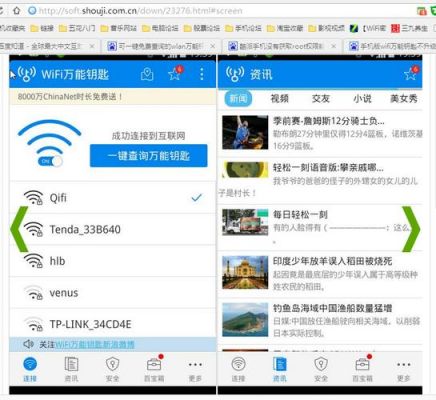This screenshot has height=400, width=436.
Task: Select the hlb network
Action: tap(112, 261)
